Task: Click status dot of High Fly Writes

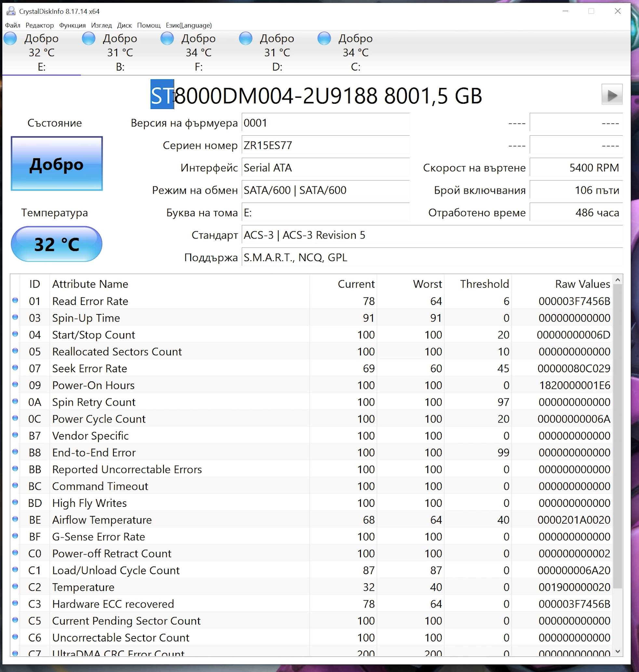Action: click(15, 502)
